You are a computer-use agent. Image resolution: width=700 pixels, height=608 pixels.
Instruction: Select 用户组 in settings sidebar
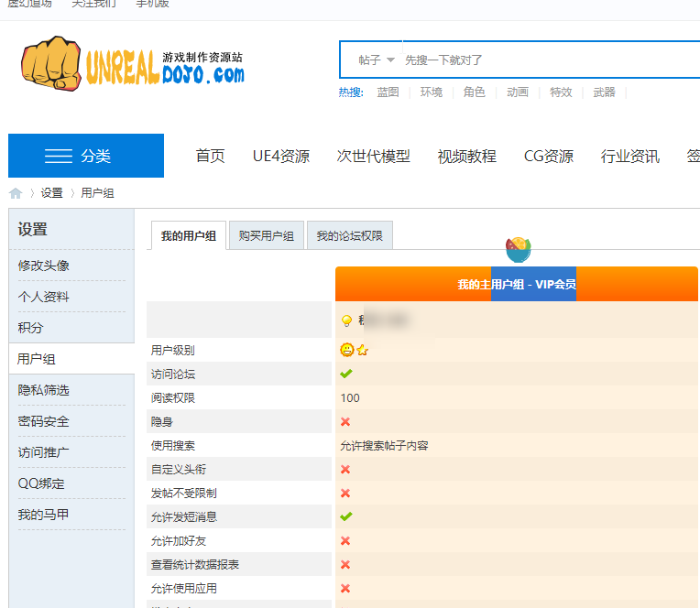71,359
